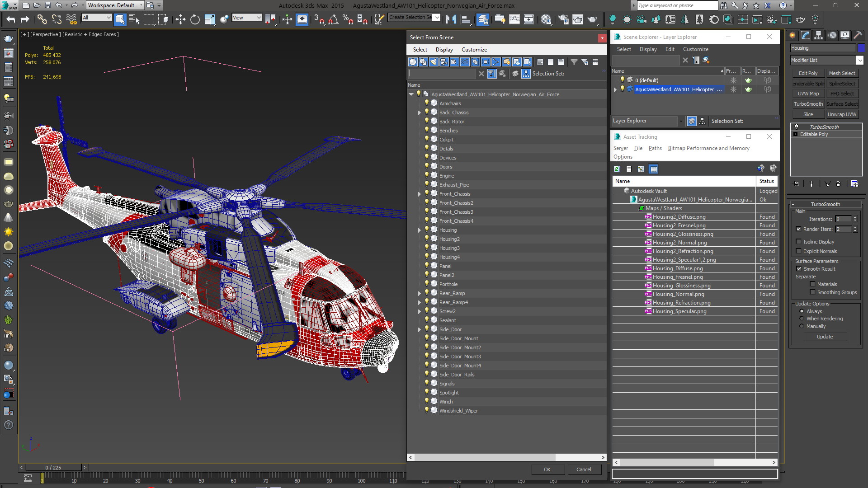
Task: Click the Unlink Selection tool
Action: point(57,19)
